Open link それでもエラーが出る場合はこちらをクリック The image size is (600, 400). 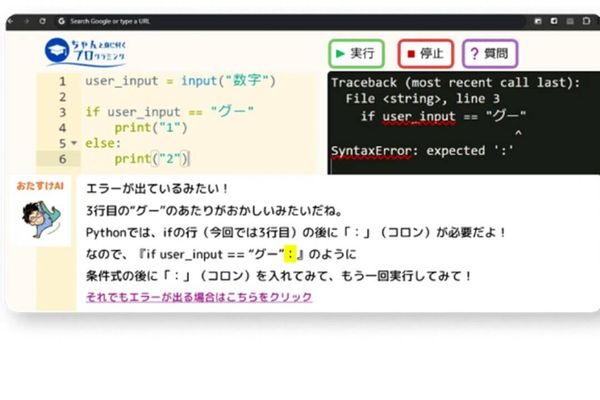coord(199,297)
